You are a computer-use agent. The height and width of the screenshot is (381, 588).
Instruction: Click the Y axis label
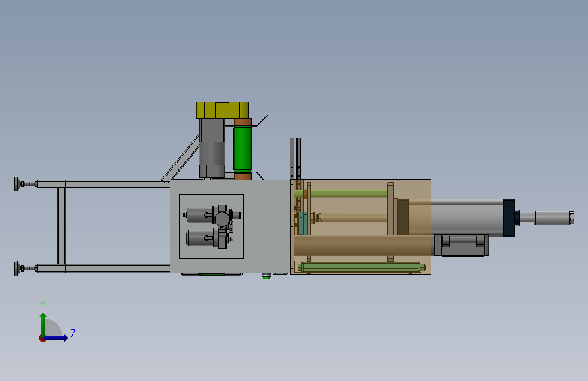43,304
